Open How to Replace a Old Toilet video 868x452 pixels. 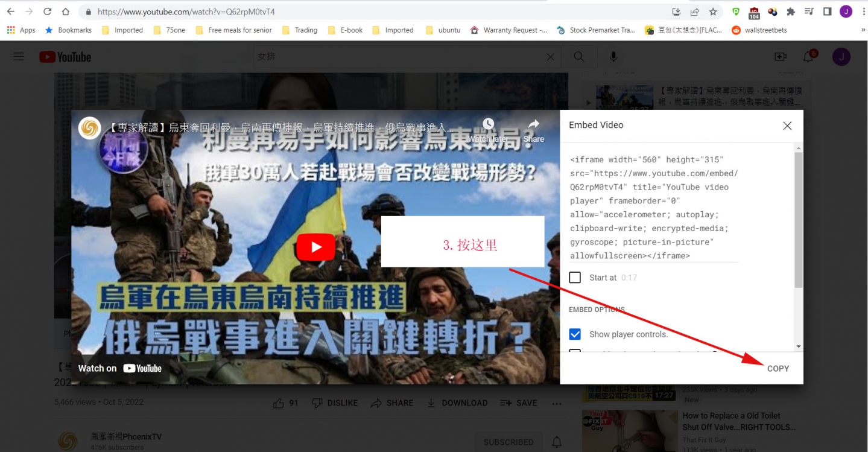739,421
